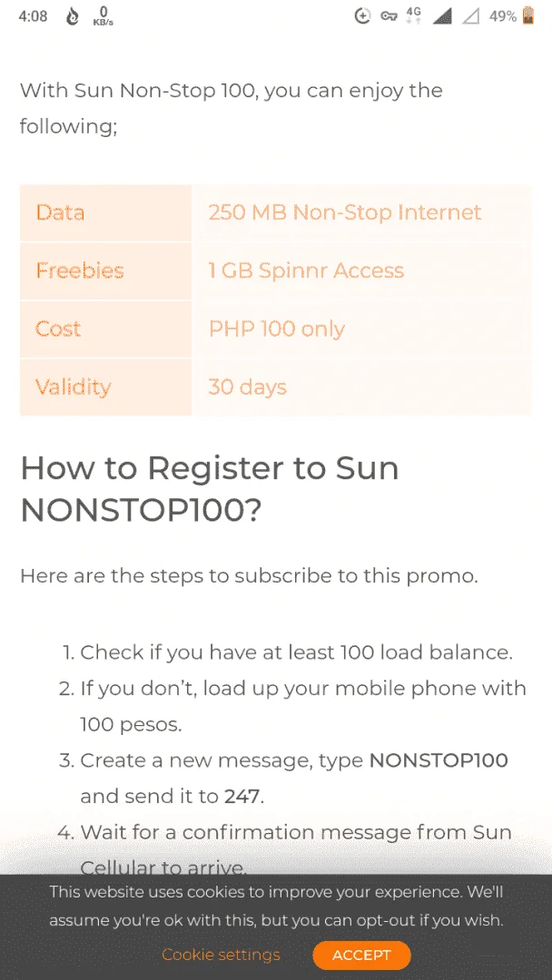Viewport: 552px width, 980px height.
Task: Tap the bold 247 number text
Action: pyautogui.click(x=241, y=797)
